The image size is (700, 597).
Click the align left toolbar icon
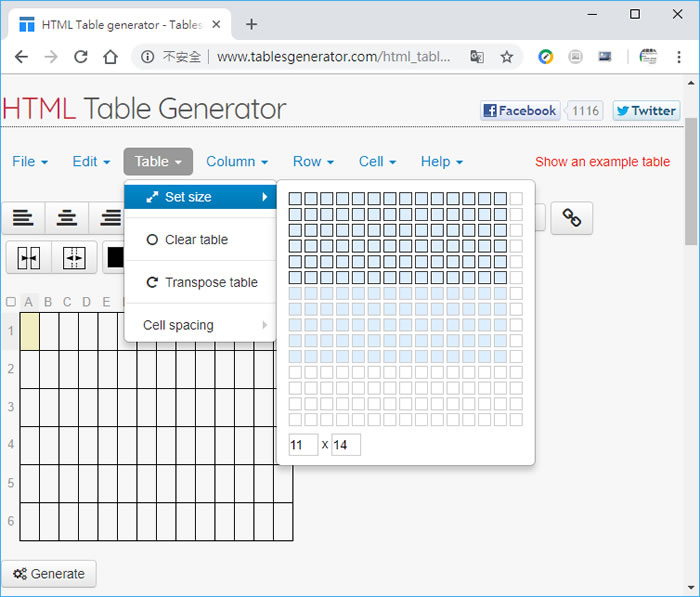click(23, 218)
